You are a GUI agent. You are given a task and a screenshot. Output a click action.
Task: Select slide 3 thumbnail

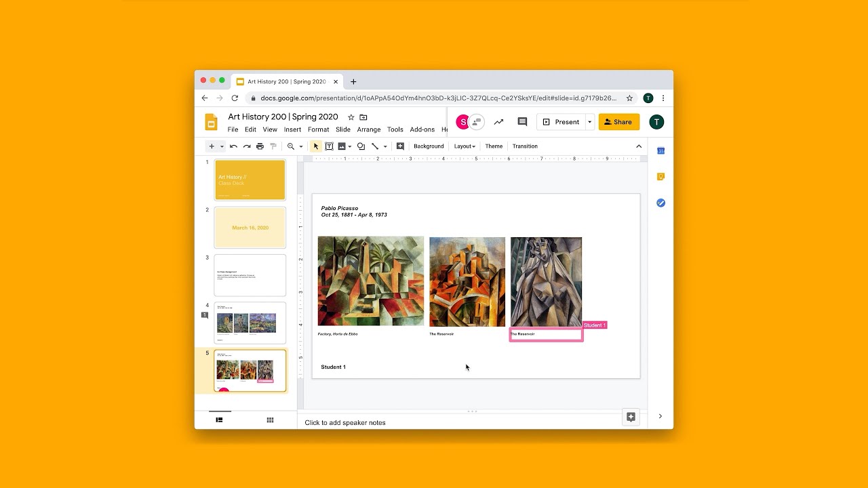point(250,275)
